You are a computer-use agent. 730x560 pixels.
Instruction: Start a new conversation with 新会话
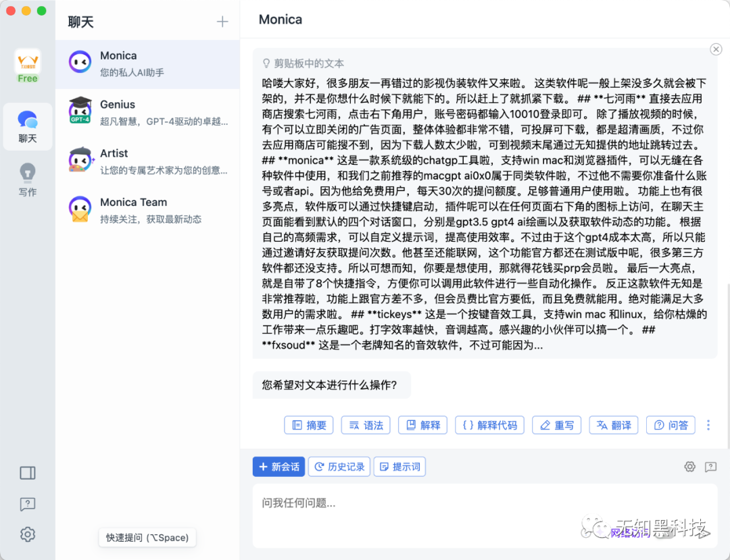point(279,467)
